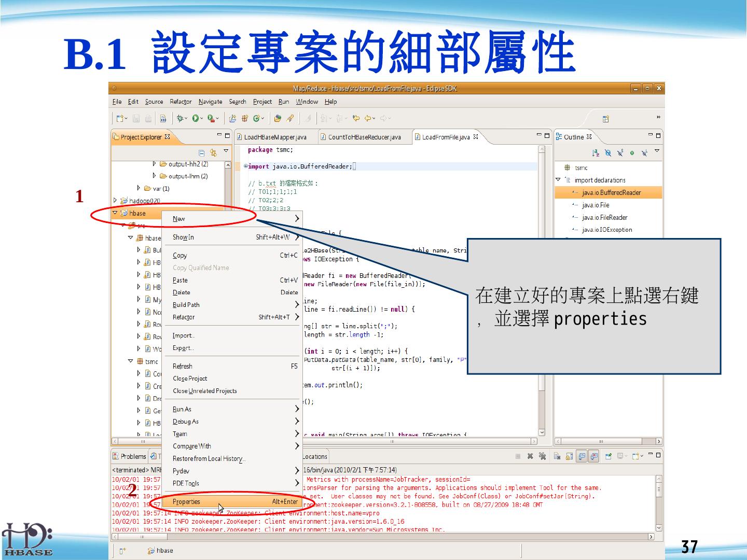Viewport: 747px width, 560px height.
Task: Select java.io.FileReader in Outline
Action: (x=604, y=217)
